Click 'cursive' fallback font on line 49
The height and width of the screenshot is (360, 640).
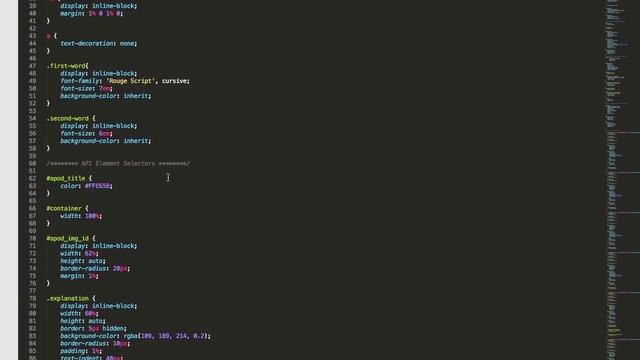(x=174, y=81)
